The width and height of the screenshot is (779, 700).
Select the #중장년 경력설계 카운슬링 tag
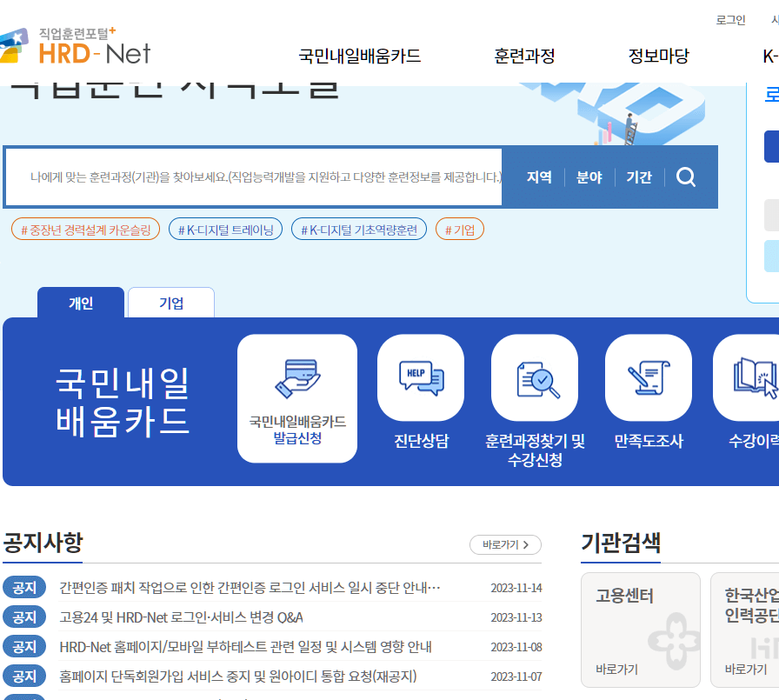point(85,229)
